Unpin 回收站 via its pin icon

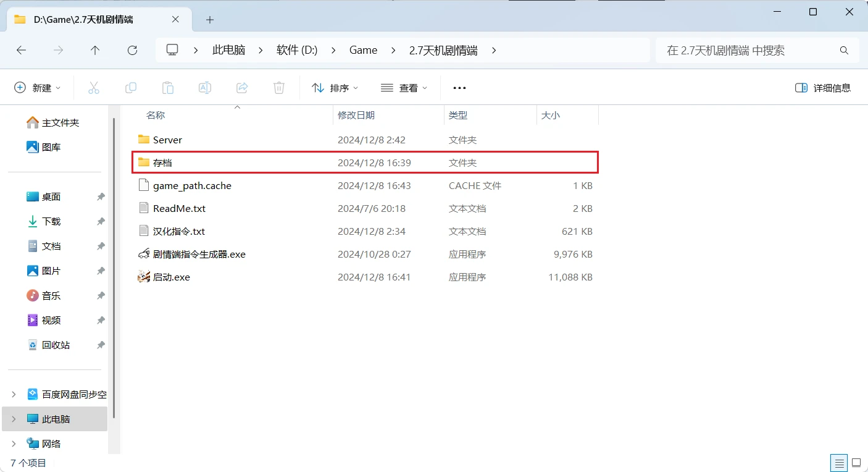101,345
